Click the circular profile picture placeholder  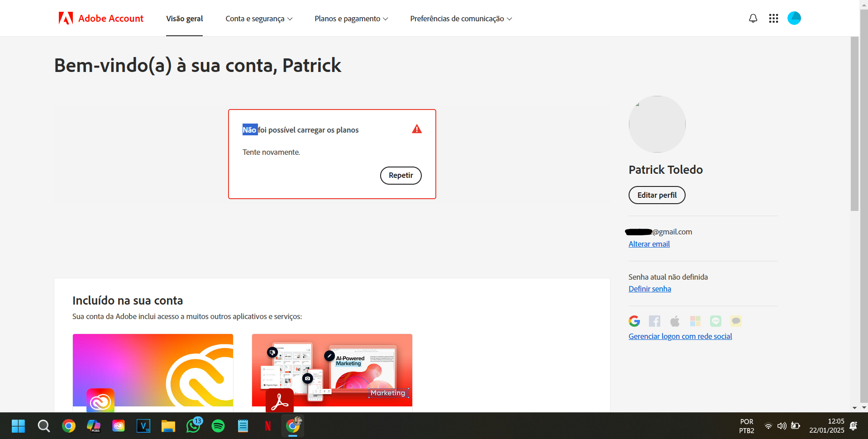[657, 124]
